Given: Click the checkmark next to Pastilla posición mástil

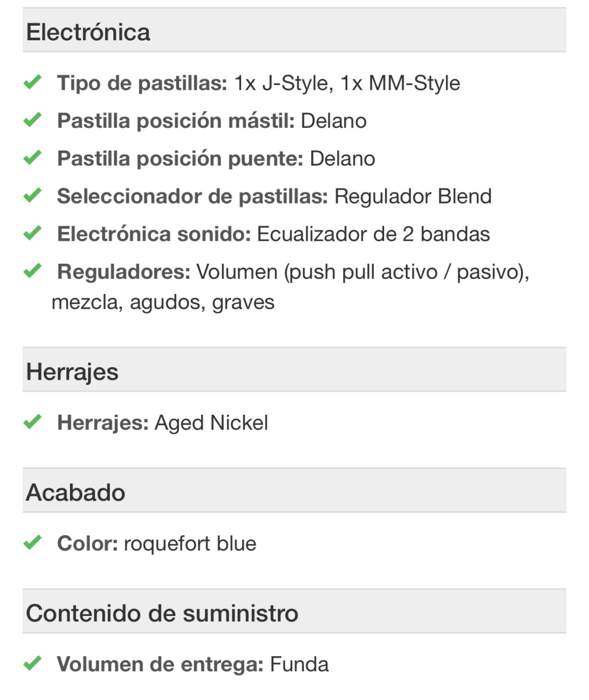Looking at the screenshot, I should click(32, 120).
